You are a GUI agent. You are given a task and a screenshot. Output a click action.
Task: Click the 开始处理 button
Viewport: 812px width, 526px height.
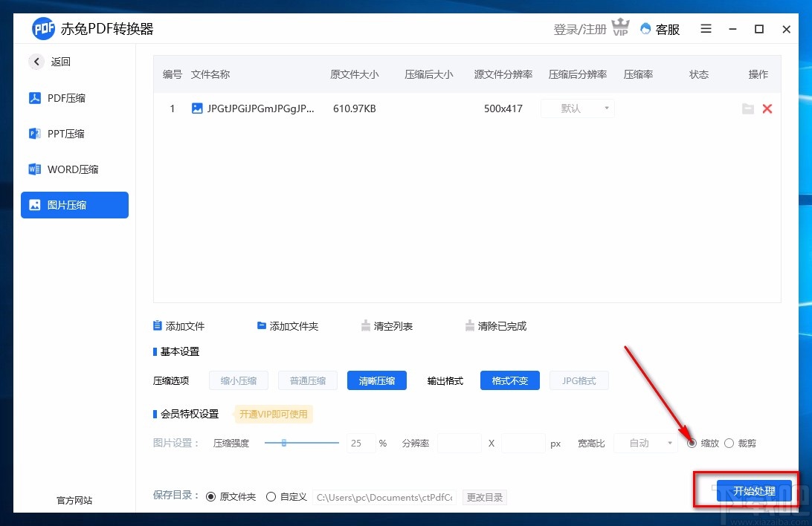754,491
